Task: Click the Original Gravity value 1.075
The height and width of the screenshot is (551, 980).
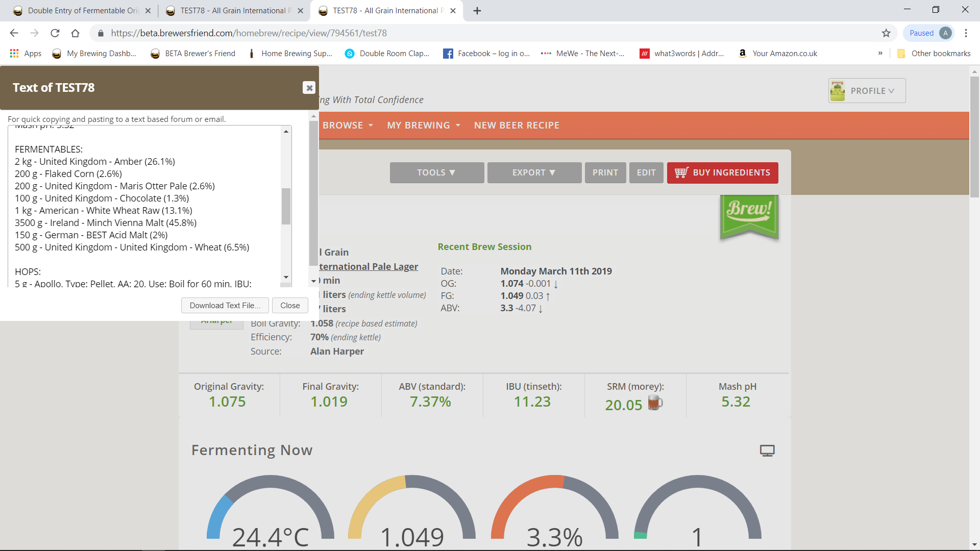Action: (228, 402)
